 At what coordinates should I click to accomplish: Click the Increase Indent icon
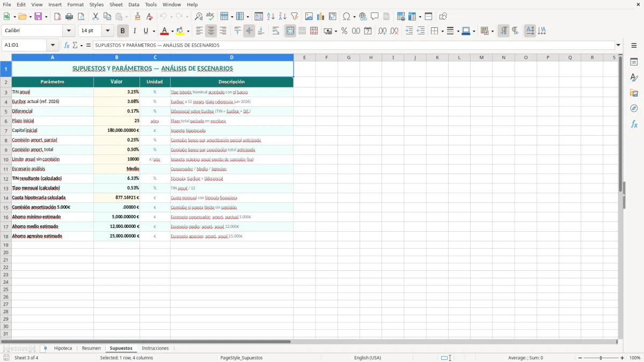pyautogui.click(x=409, y=31)
